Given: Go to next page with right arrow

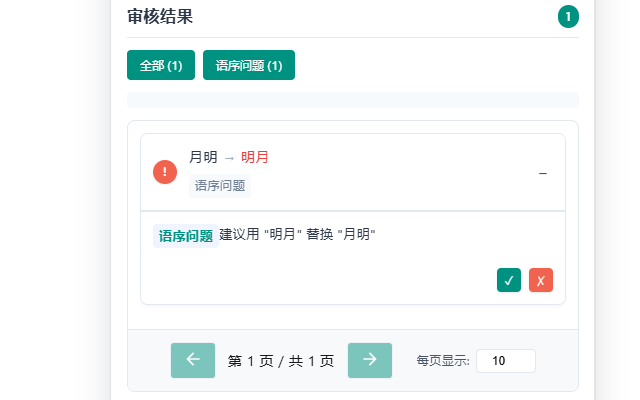Looking at the screenshot, I should click(x=370, y=360).
